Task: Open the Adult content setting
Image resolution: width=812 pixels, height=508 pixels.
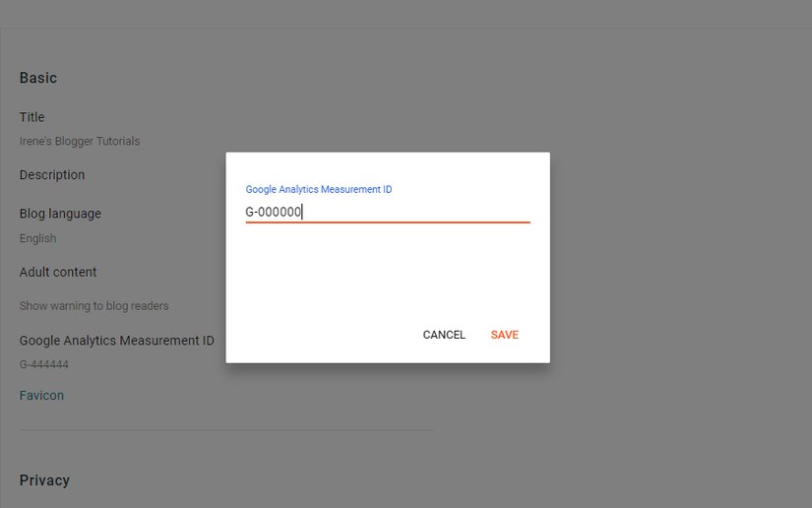Action: [x=58, y=272]
